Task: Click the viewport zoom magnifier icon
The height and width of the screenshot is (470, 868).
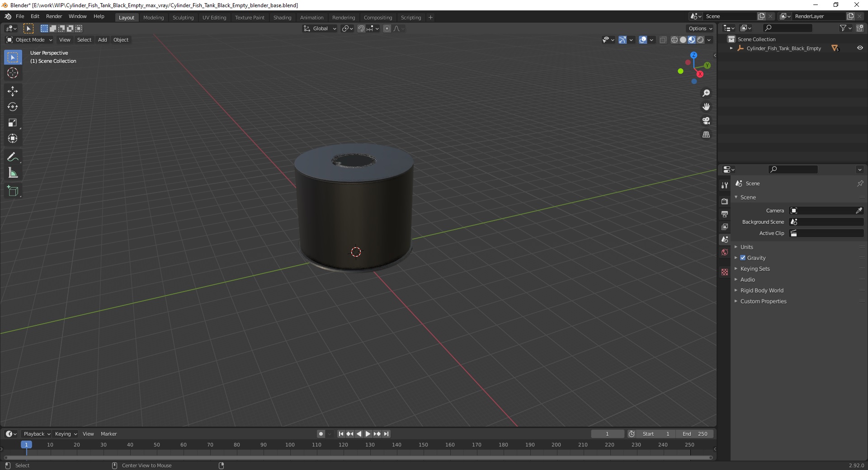Action: point(706,93)
